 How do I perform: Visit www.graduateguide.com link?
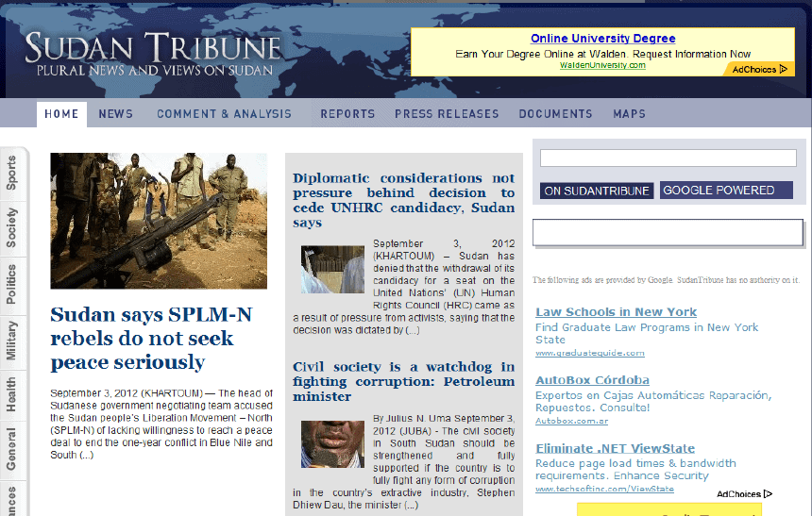click(x=590, y=353)
